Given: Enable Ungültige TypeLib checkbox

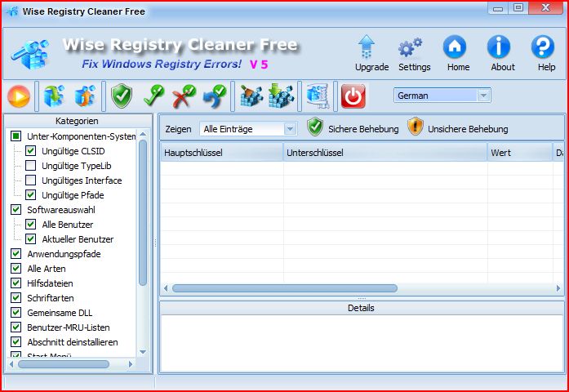Looking at the screenshot, I should coord(30,166).
